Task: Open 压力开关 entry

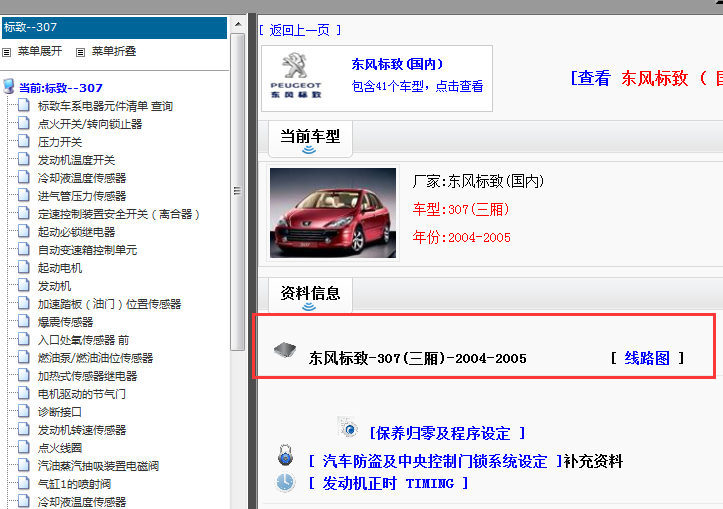Action: tap(60, 142)
